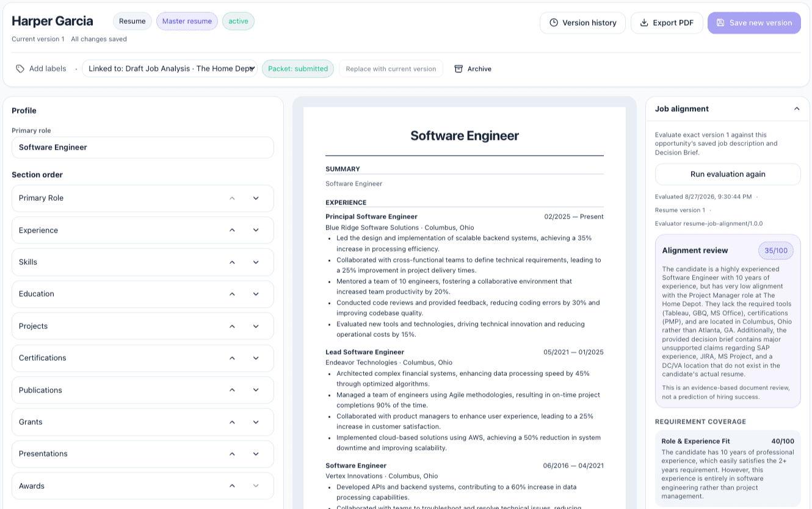Screen dimensions: 812x509
Task: Move Grants section down
Action: [x=256, y=422]
